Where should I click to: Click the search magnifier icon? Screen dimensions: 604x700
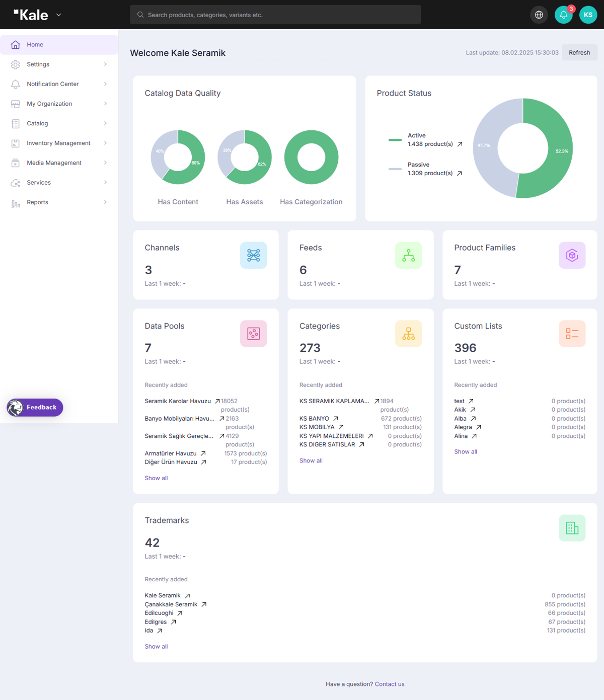point(140,15)
